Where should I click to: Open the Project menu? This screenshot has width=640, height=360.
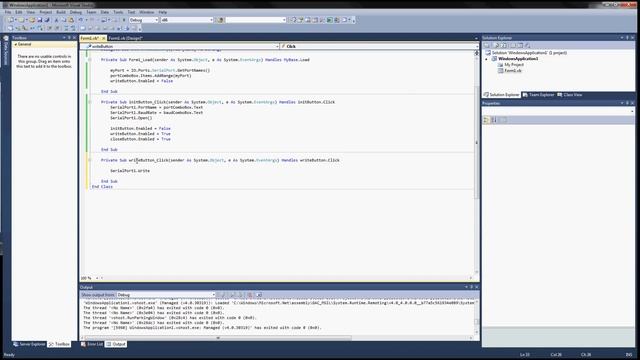46,12
